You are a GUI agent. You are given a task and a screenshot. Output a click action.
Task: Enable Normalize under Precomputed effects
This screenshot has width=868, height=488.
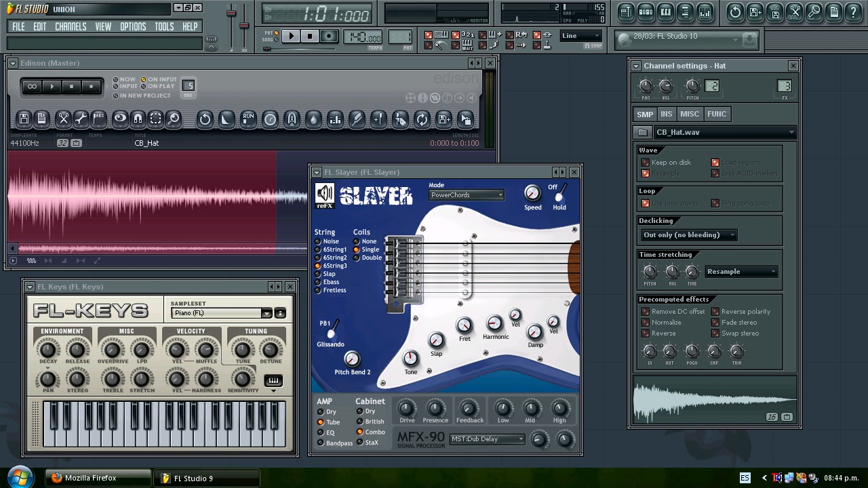tap(646, 322)
